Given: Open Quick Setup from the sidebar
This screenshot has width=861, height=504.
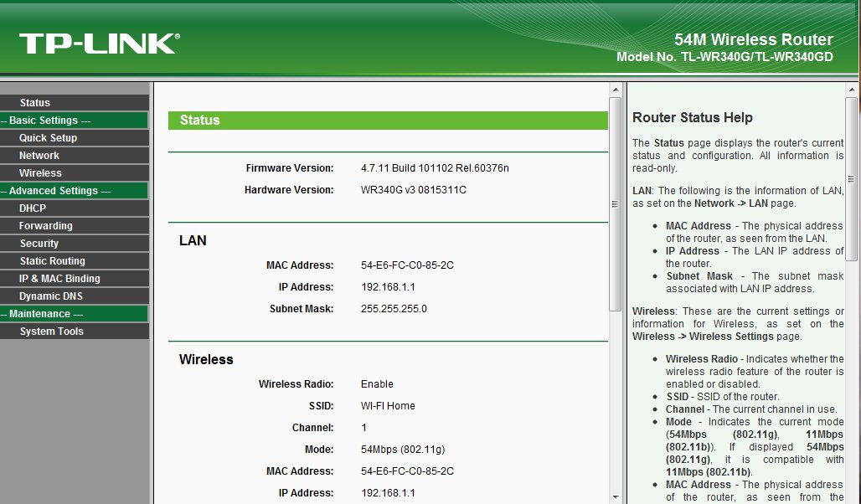Looking at the screenshot, I should pos(48,138).
